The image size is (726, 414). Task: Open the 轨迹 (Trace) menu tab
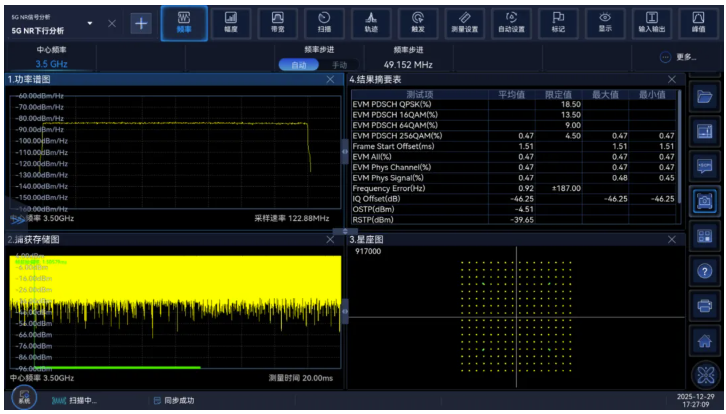tap(371, 23)
